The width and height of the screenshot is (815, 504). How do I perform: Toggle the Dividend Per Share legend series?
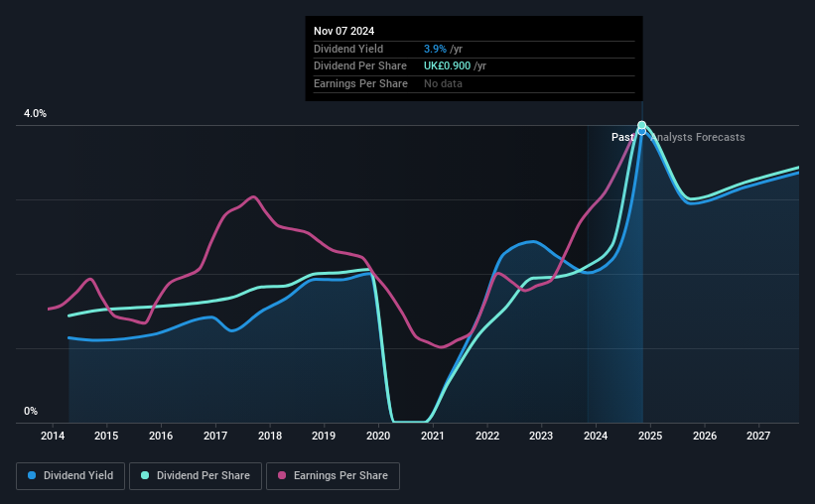point(196,476)
